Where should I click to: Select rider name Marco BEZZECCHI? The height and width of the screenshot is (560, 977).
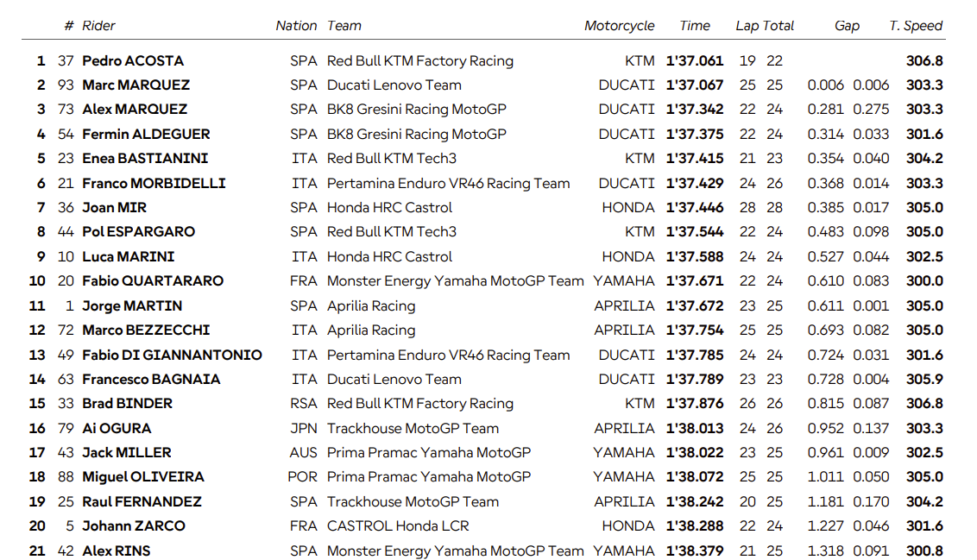(146, 330)
